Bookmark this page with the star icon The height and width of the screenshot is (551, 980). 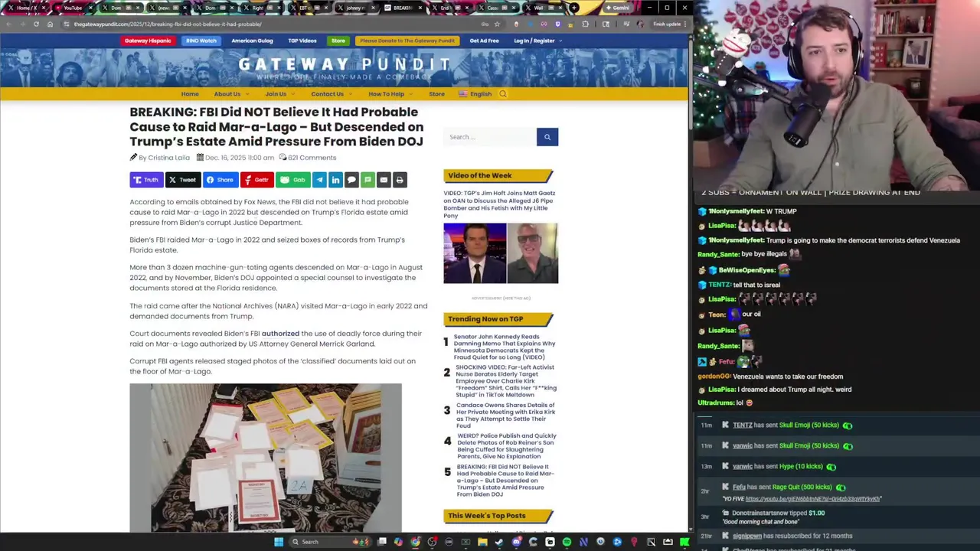tap(497, 24)
